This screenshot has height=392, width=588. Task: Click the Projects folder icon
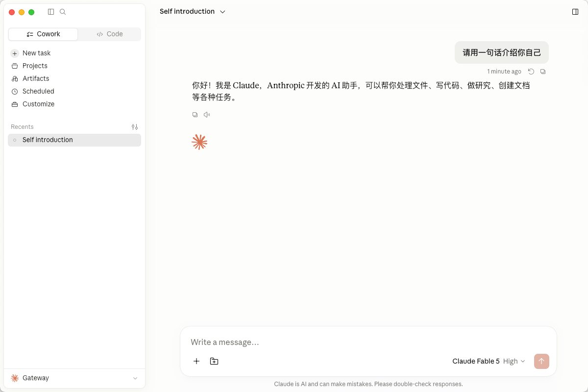(x=15, y=66)
